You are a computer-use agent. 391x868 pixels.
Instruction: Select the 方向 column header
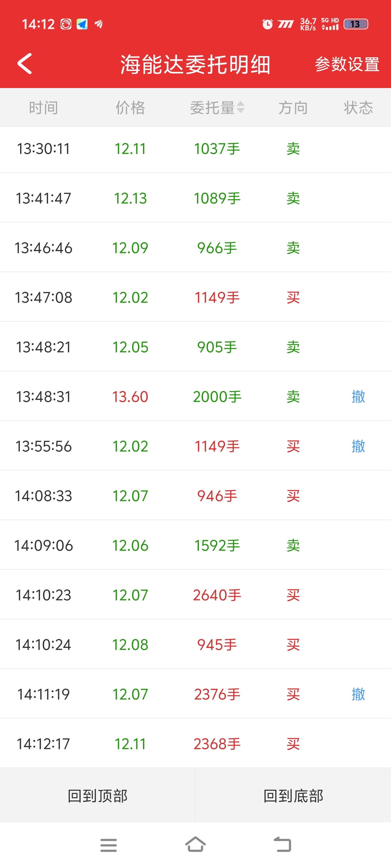coord(293,108)
